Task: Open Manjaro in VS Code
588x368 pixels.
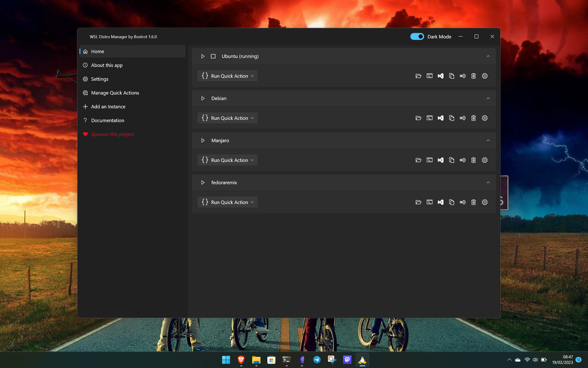Action: point(441,160)
